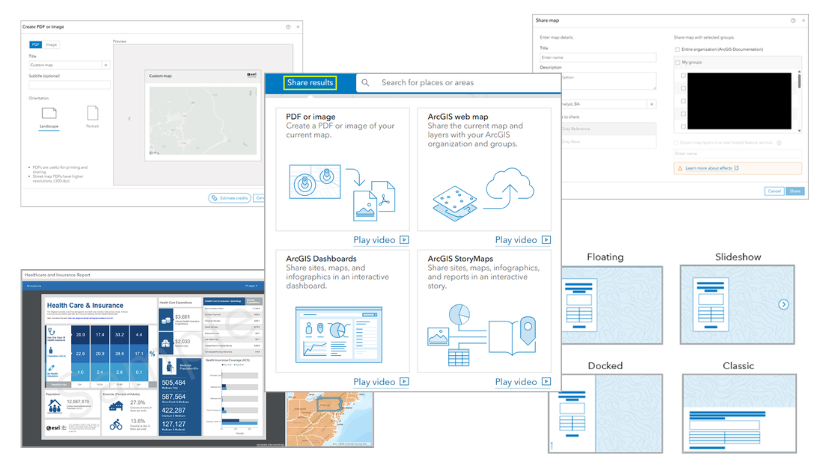Toggle Export map layers in new hosted feature service
Image resolution: width=826 pixels, height=465 pixels.
(677, 143)
